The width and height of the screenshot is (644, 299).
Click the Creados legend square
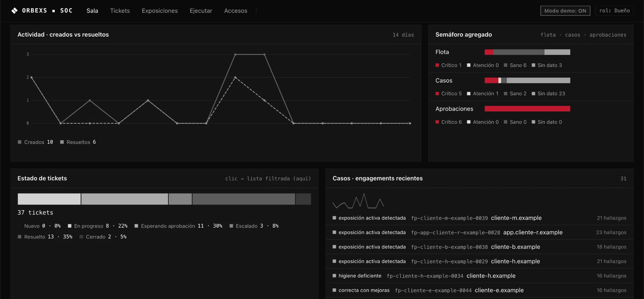20,142
